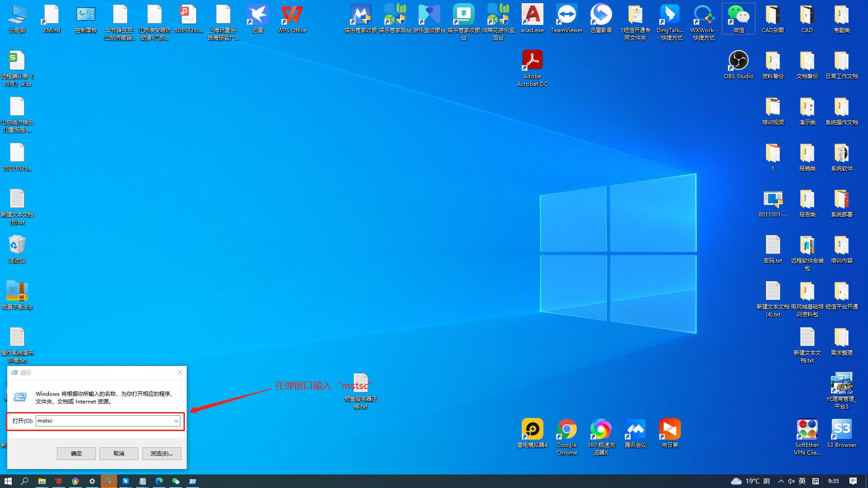Select the 微信 desktop icon
Screen dimensions: 868x488
(x=739, y=19)
